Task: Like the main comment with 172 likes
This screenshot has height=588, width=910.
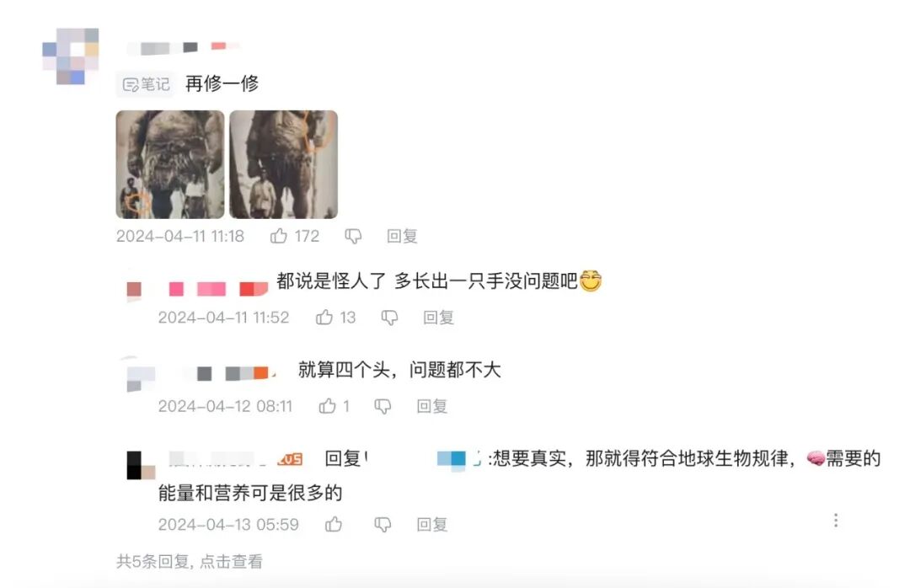Action: (x=279, y=236)
